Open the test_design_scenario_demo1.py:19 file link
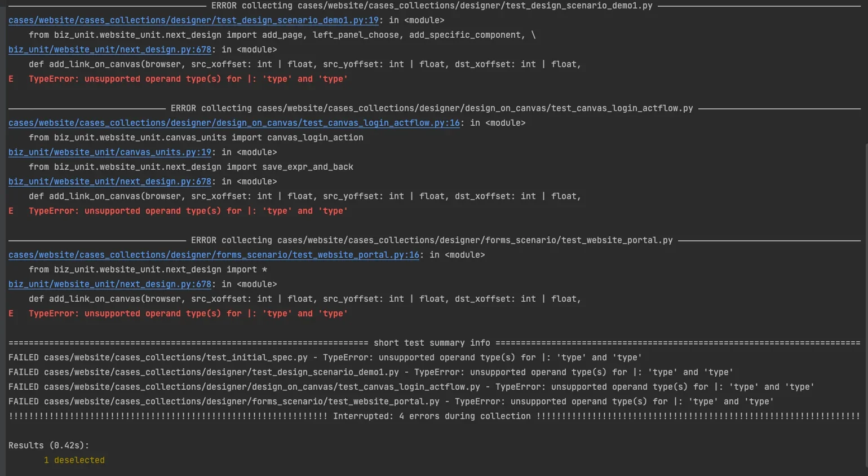Viewport: 868px width, 476px height. [x=193, y=20]
